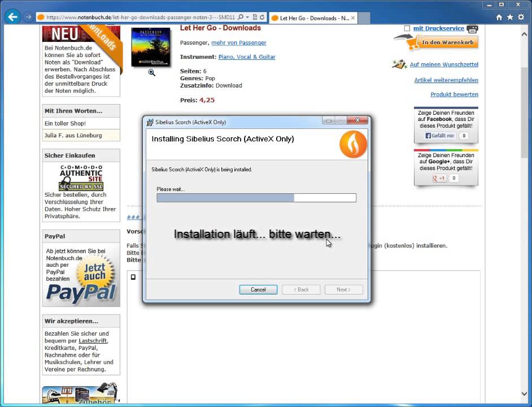Go to browser home page icon
This screenshot has width=532, height=407.
pos(499,18)
